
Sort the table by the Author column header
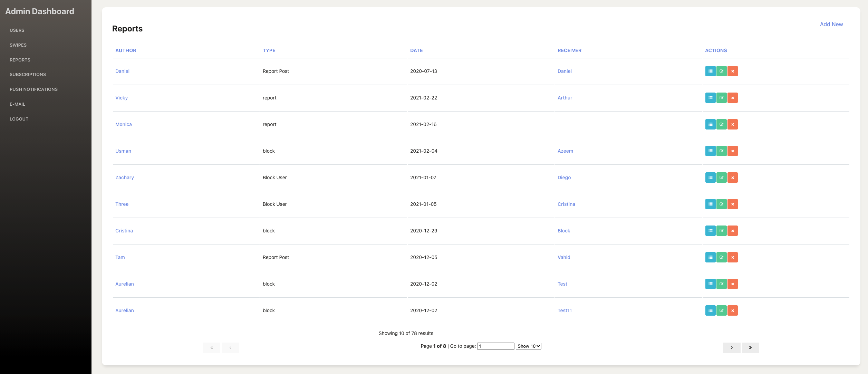tap(126, 50)
